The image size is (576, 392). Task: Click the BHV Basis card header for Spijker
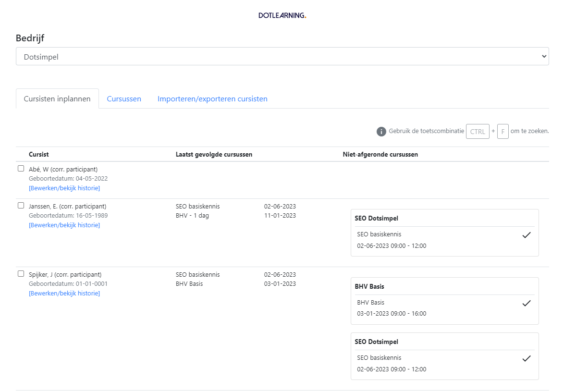[369, 287]
